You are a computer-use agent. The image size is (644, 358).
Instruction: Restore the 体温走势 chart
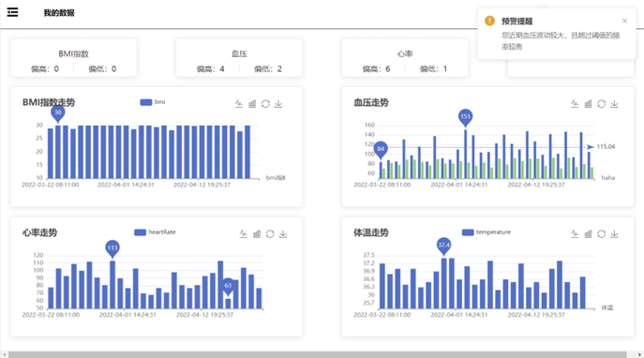tap(601, 234)
